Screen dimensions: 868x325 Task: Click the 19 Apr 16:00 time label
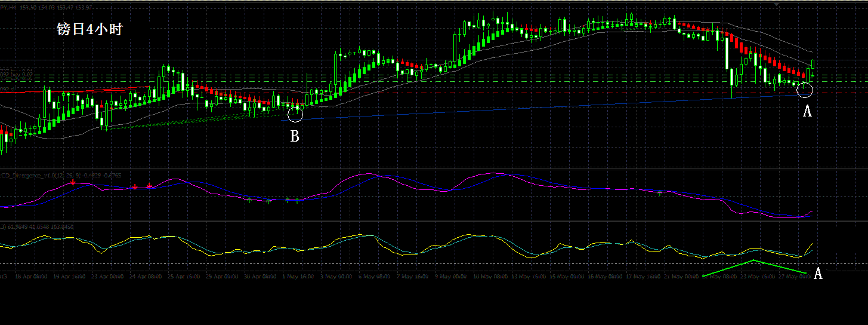[x=69, y=276]
